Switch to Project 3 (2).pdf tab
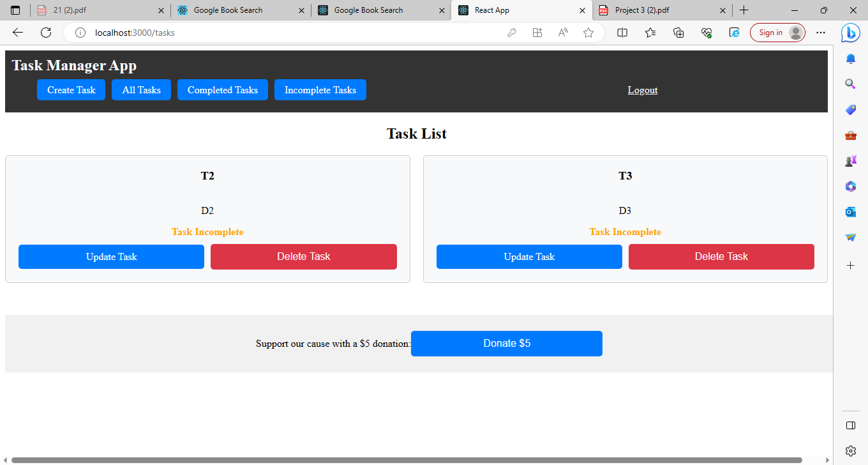 point(662,10)
